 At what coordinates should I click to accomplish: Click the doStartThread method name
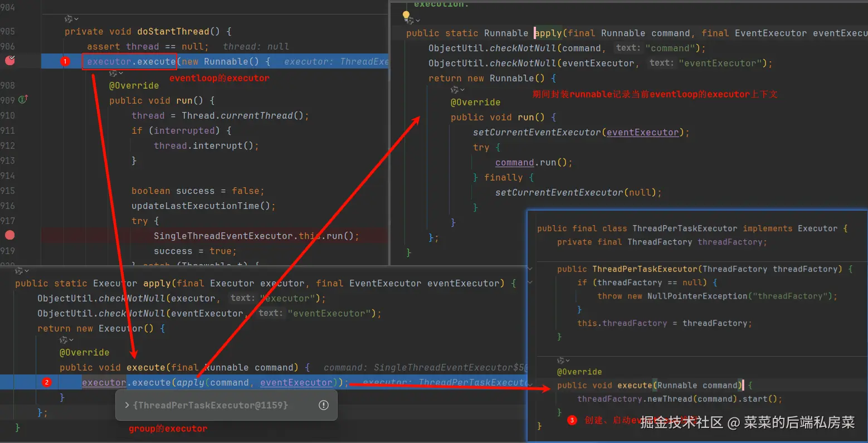click(173, 31)
